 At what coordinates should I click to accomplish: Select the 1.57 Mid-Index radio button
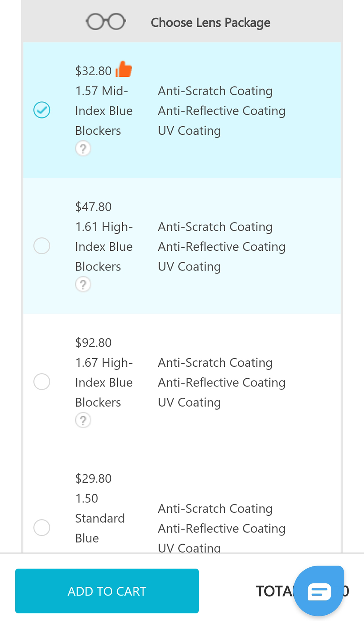42,110
